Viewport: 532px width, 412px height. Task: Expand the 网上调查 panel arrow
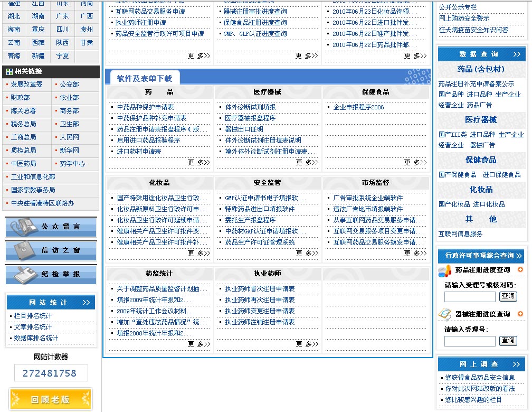pos(517,364)
